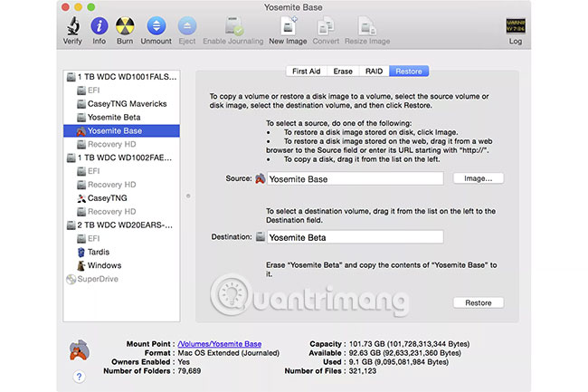Click the Capacity value 101.73 GB
The image size is (588, 392).
[409, 344]
